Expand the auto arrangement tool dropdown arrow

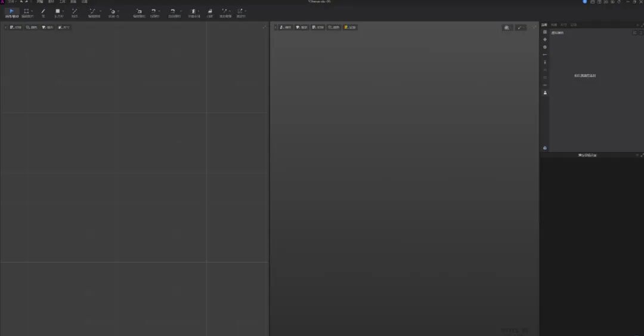click(x=181, y=11)
